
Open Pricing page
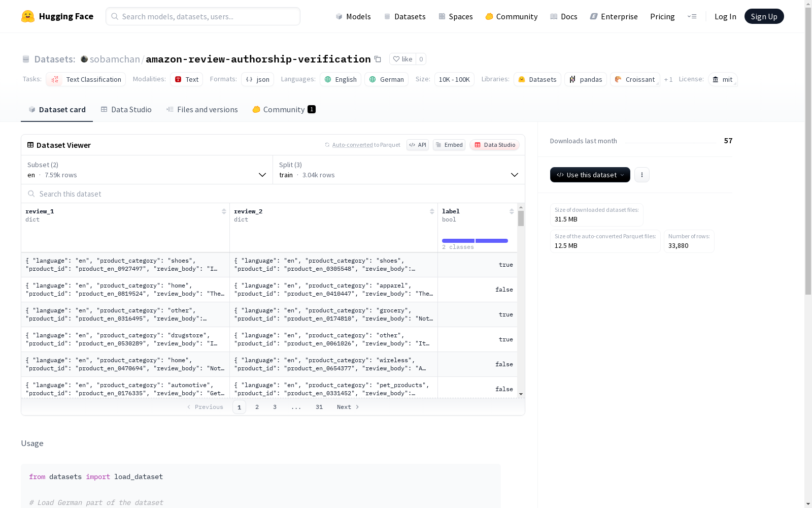pos(662,16)
